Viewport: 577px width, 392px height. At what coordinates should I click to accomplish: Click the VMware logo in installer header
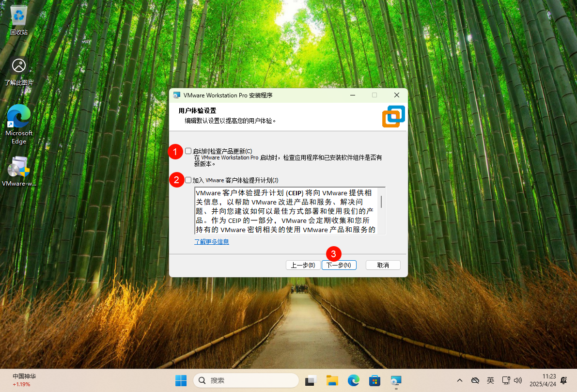click(393, 116)
